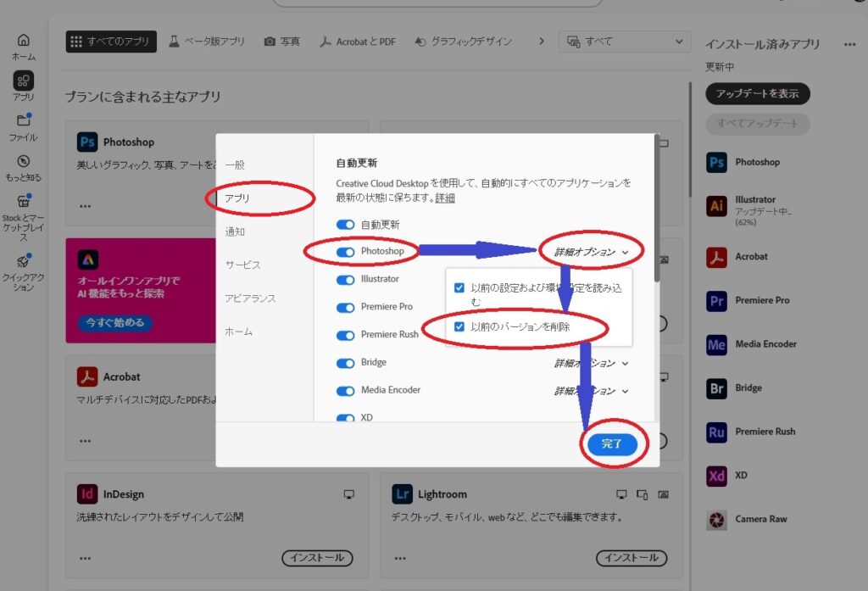Viewport: 868px width, 591px height.
Task: Click the preferences dialog vertical scrollbar
Action: pos(657,210)
